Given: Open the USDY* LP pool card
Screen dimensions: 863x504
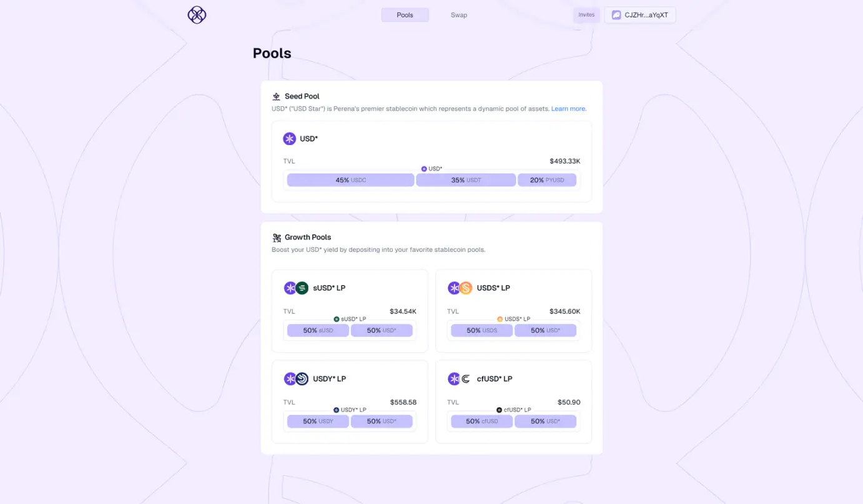Looking at the screenshot, I should pyautogui.click(x=350, y=402).
